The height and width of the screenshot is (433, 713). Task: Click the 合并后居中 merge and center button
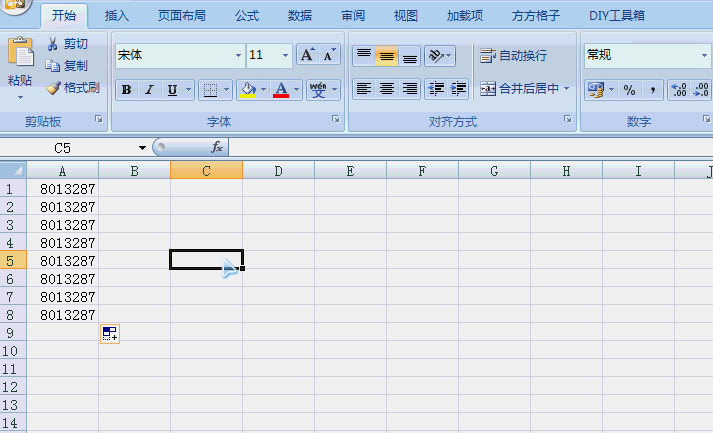click(520, 89)
